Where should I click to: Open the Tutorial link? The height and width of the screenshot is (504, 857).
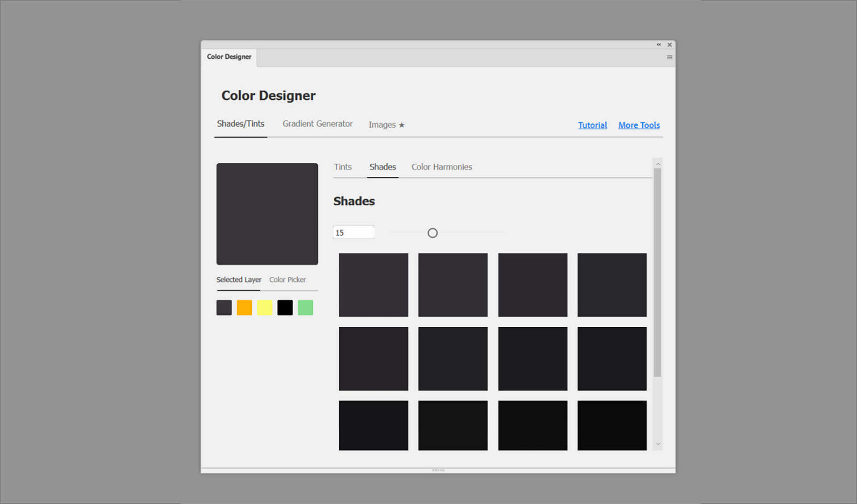click(592, 125)
